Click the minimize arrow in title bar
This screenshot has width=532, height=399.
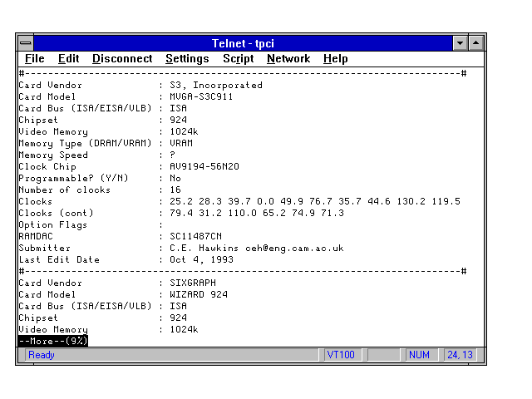coord(461,43)
